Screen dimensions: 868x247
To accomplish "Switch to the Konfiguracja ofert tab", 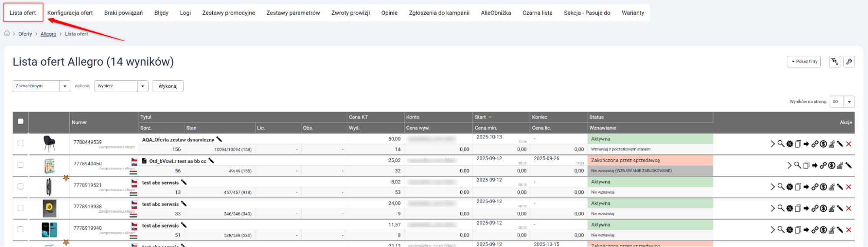I will click(x=70, y=13).
